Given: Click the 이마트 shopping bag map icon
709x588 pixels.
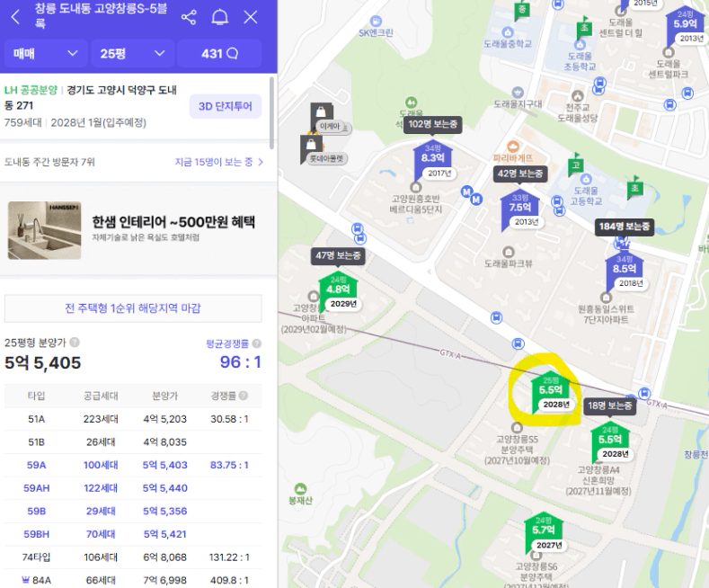Looking at the screenshot, I should 319,118.
